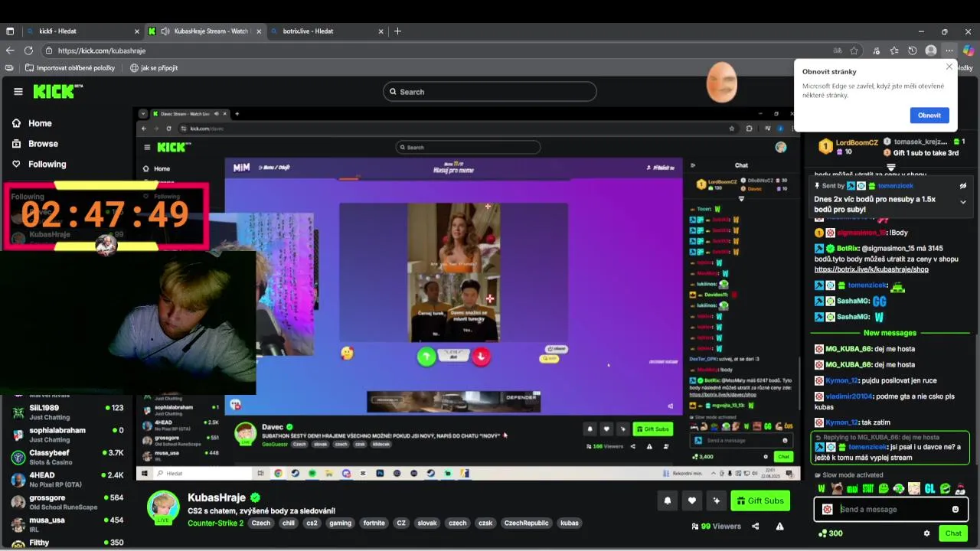Expand the gift leaderboard below LordBoomCZ
Viewport: 980px width, 551px height.
(x=891, y=167)
